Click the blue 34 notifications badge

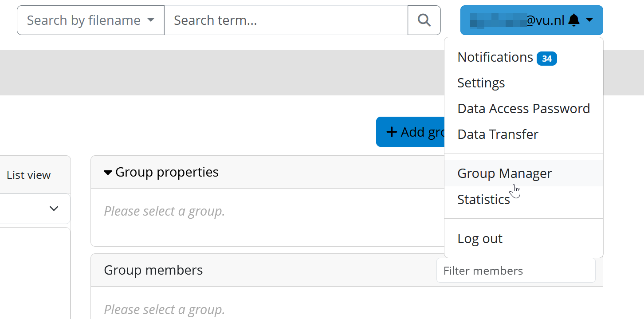(546, 59)
